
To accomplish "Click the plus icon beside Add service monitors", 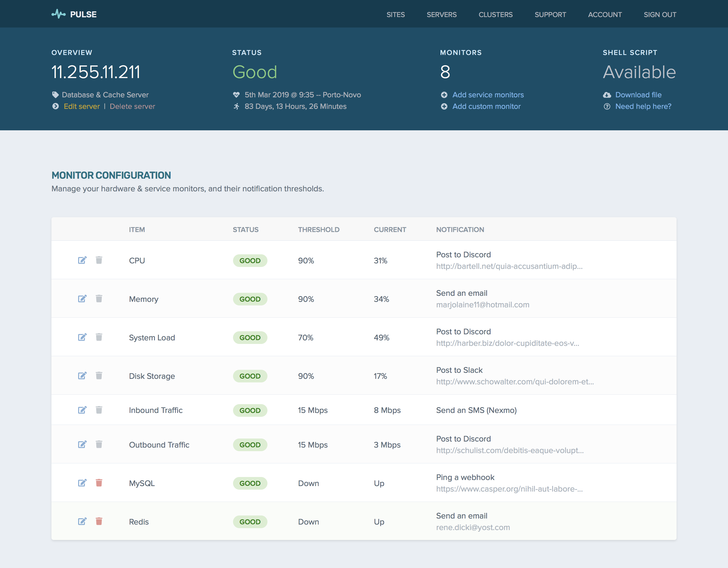I will coord(444,95).
